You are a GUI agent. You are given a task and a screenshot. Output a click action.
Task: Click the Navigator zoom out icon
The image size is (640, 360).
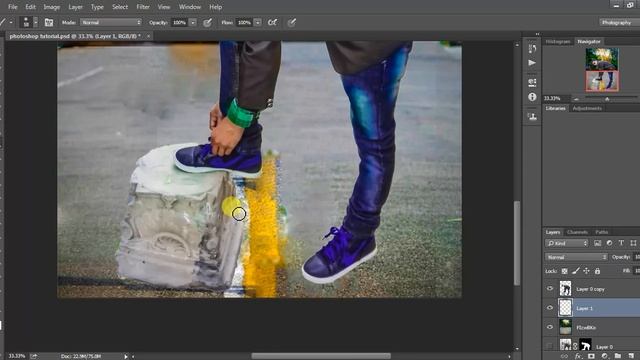(576, 99)
